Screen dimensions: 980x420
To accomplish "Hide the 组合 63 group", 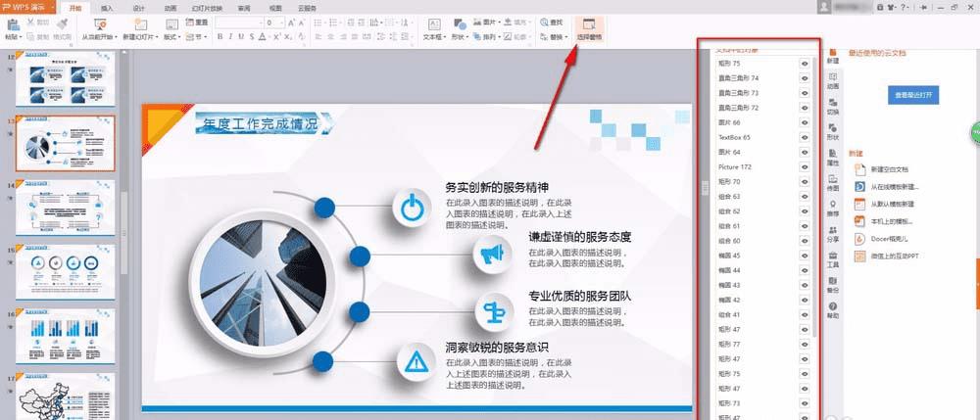I will click(x=805, y=197).
